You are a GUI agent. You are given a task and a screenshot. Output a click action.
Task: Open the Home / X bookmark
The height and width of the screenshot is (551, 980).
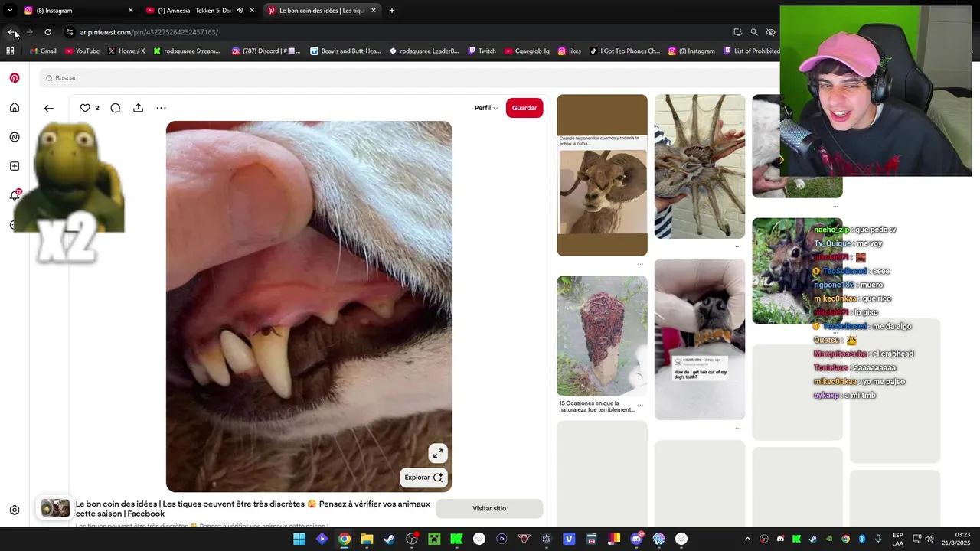[126, 51]
